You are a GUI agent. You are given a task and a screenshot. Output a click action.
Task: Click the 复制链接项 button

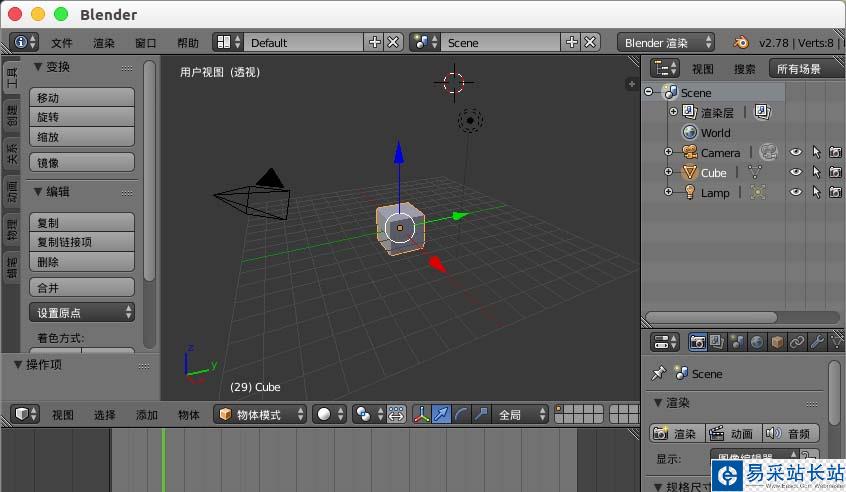pos(81,242)
